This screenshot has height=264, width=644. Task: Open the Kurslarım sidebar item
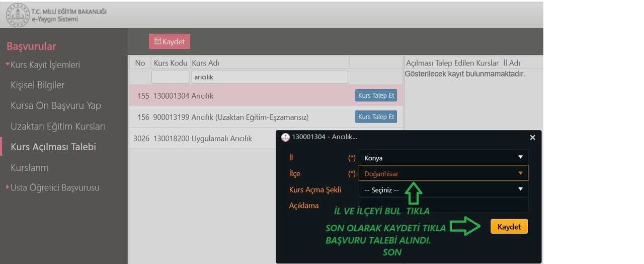pos(30,168)
